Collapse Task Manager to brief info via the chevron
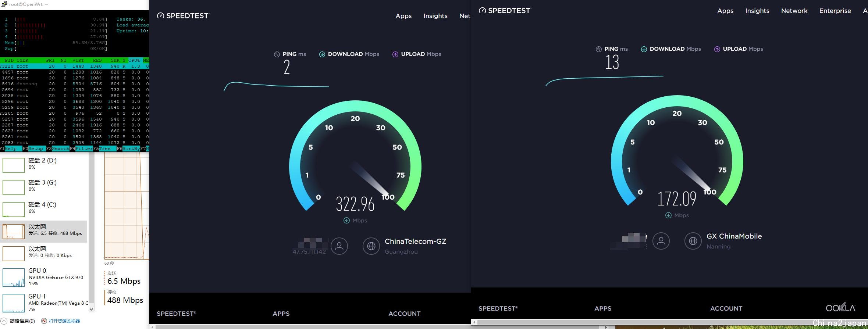This screenshot has width=868, height=329. pyautogui.click(x=4, y=321)
